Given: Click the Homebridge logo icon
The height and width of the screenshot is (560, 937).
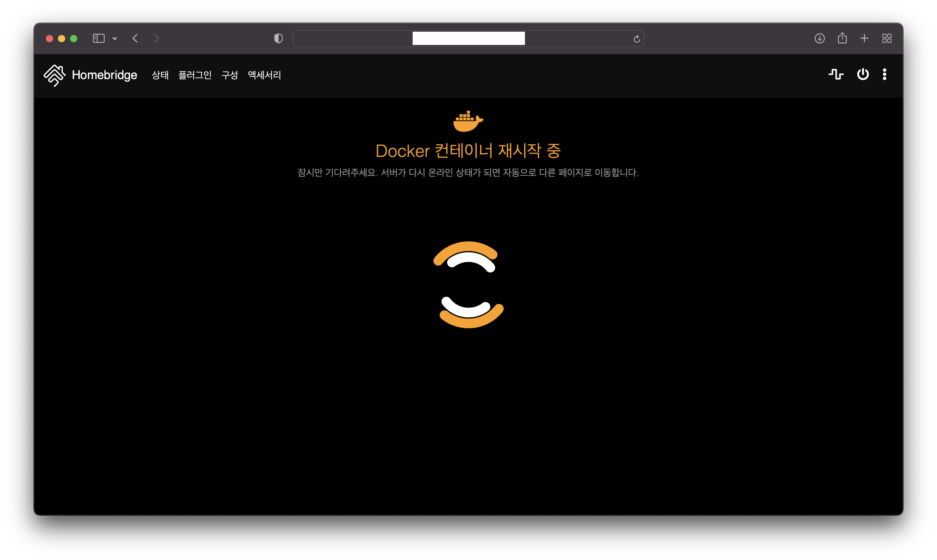Looking at the screenshot, I should tap(54, 75).
